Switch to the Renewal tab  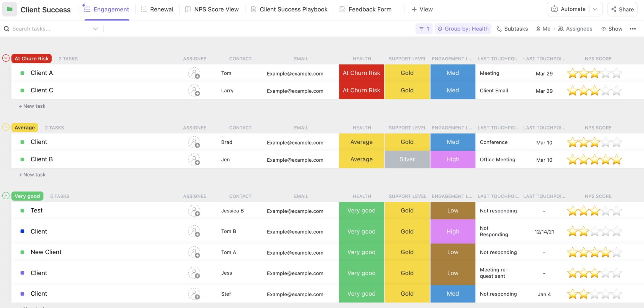click(x=157, y=9)
